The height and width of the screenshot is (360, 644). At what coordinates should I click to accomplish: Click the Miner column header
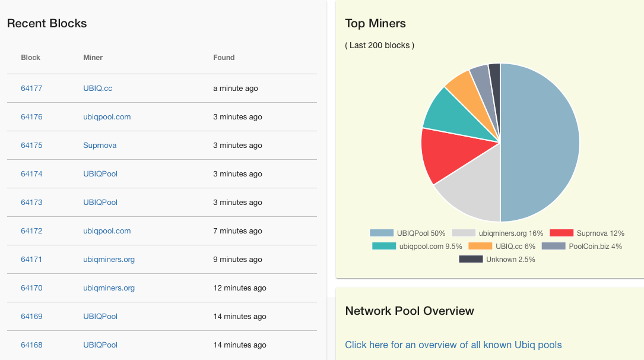point(93,58)
